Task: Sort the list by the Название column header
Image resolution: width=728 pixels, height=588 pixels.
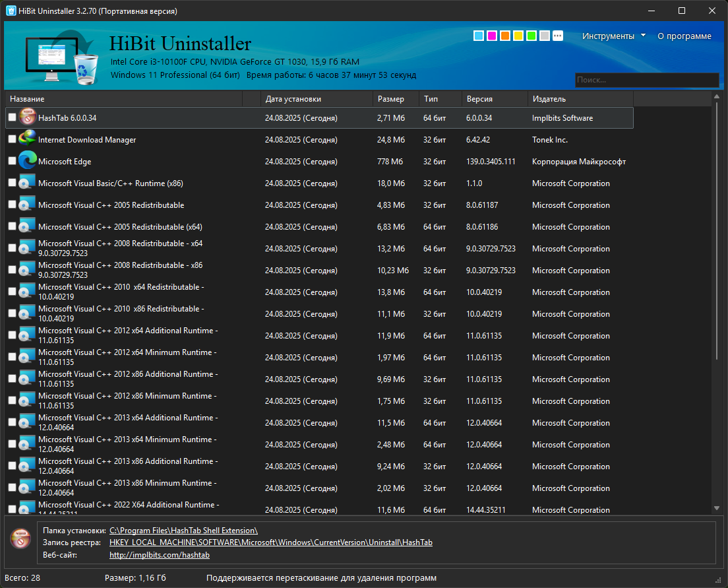Action: [x=123, y=99]
